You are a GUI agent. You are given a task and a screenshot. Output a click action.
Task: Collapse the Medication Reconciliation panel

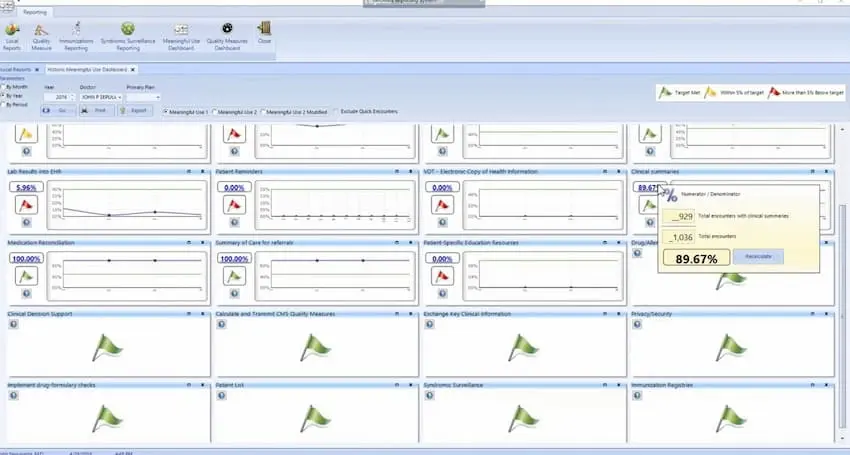(189, 242)
